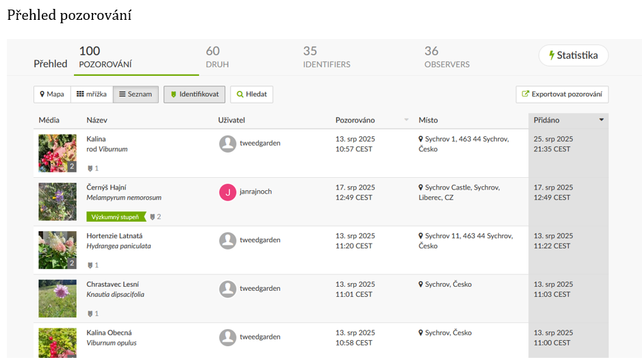This screenshot has width=642, height=364.
Task: Open the Hydrangea paniculata observation link
Action: tap(118, 246)
